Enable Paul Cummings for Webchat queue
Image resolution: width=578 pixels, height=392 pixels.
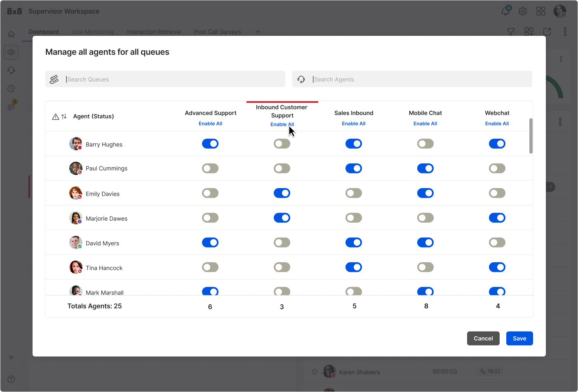click(497, 168)
